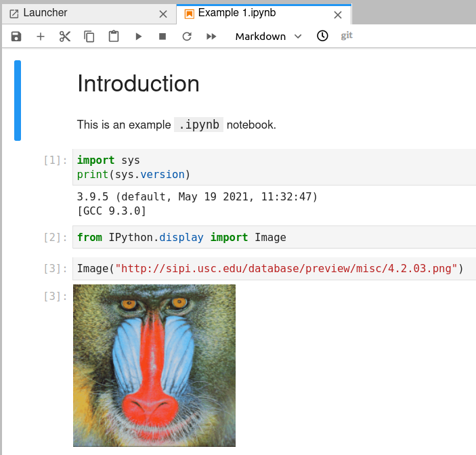This screenshot has height=455, width=476.
Task: Copy the selected cell icon
Action: pyautogui.click(x=89, y=37)
